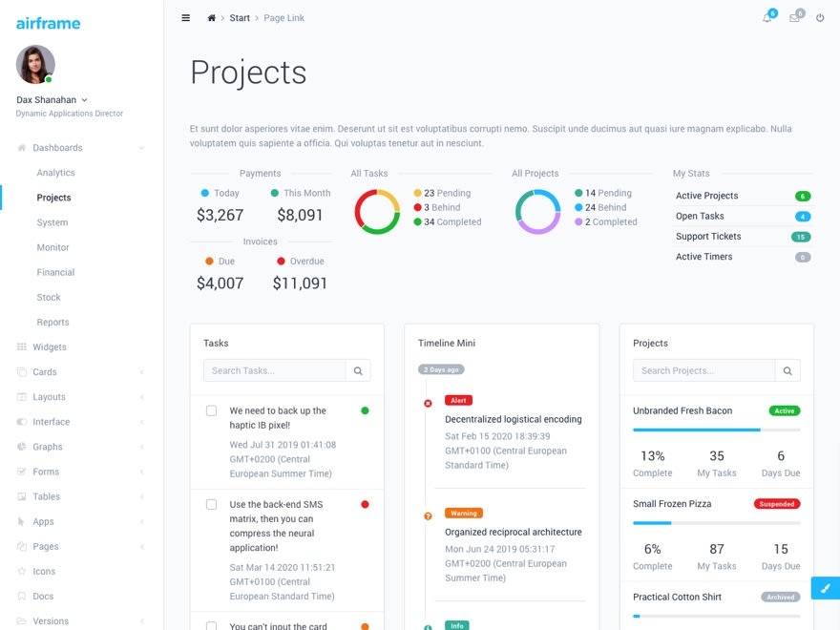The image size is (840, 630).
Task: Click the search icon in Tasks panel
Action: click(x=358, y=370)
